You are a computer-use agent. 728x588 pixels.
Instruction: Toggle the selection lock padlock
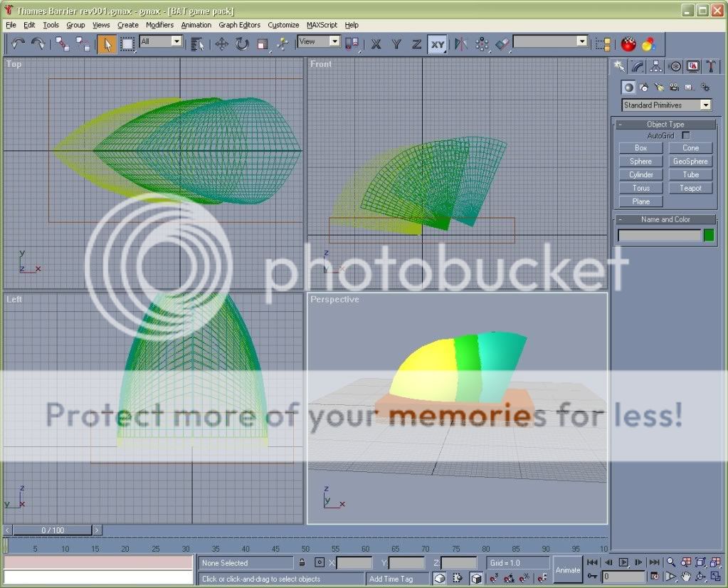[x=302, y=562]
